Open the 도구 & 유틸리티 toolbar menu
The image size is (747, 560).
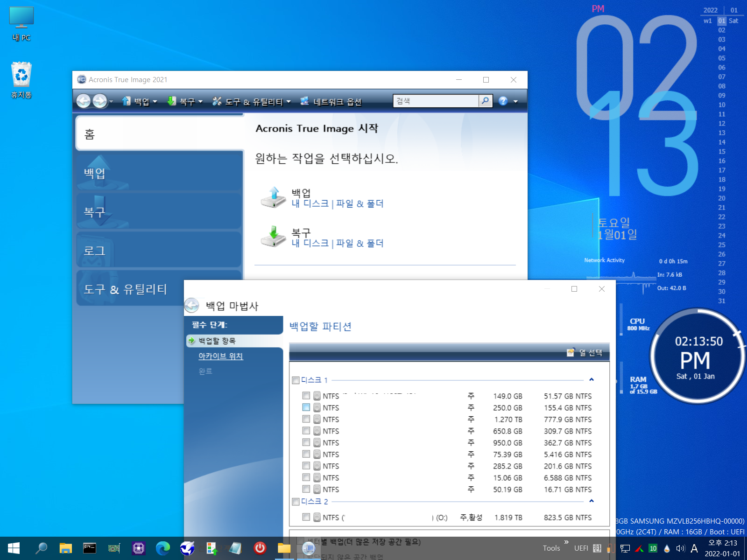click(x=251, y=101)
